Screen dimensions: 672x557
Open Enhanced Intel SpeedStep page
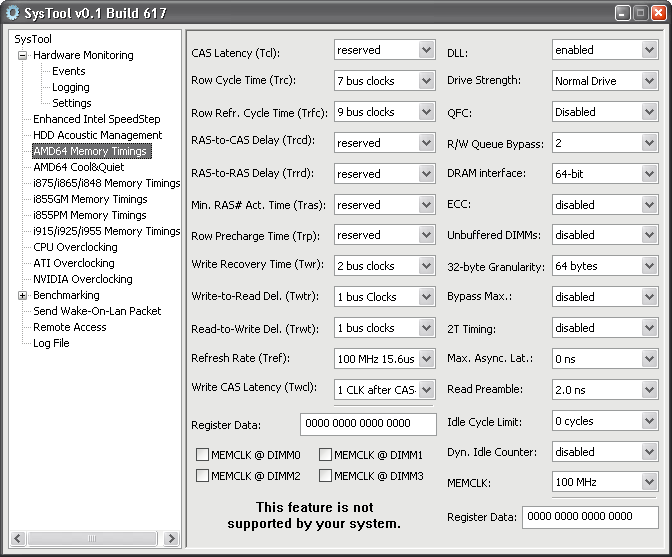click(x=97, y=119)
